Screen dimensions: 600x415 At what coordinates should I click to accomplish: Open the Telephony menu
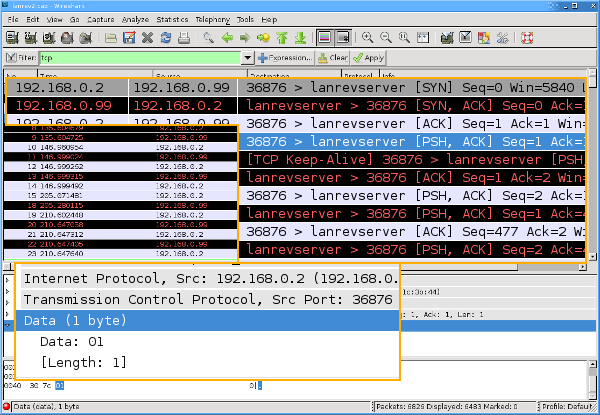pyautogui.click(x=213, y=20)
